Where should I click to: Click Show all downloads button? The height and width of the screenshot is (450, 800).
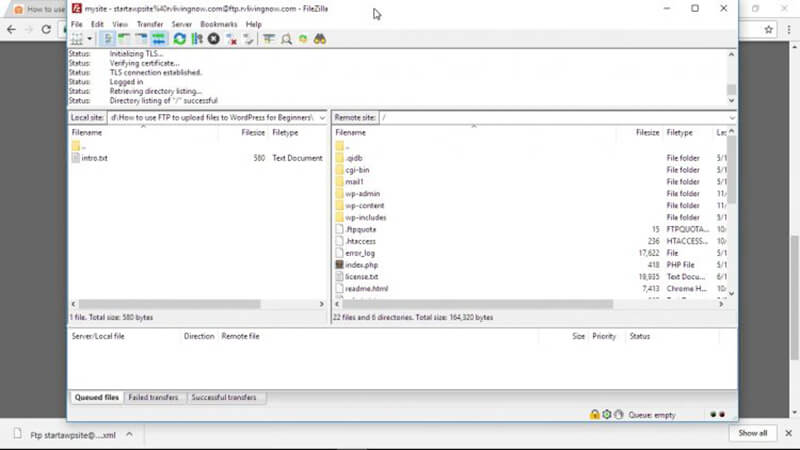pos(752,433)
